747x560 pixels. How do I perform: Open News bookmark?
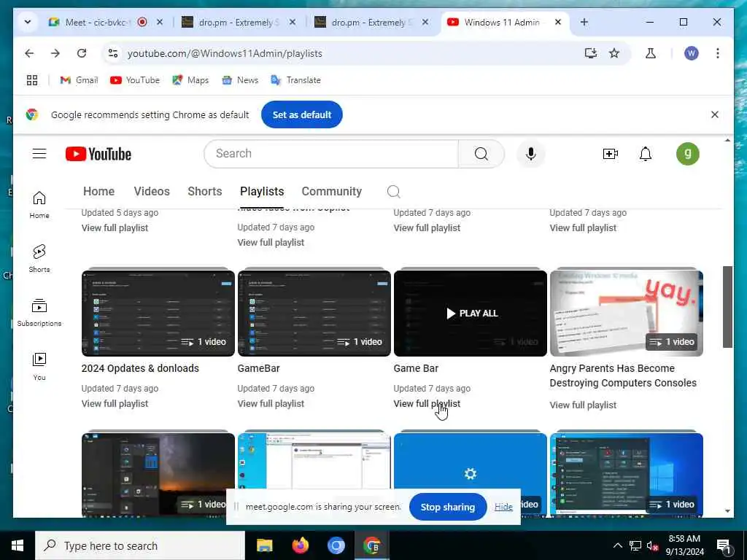coord(240,80)
